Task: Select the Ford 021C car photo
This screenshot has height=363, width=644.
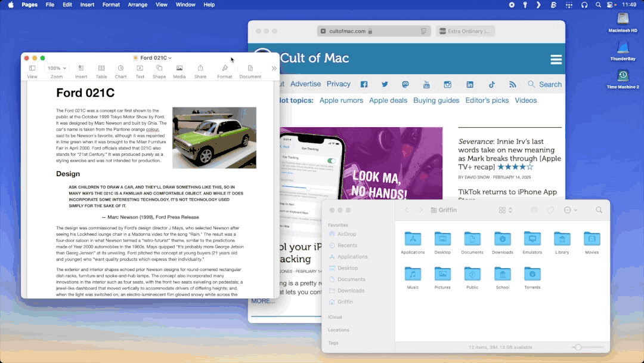Action: click(x=214, y=138)
